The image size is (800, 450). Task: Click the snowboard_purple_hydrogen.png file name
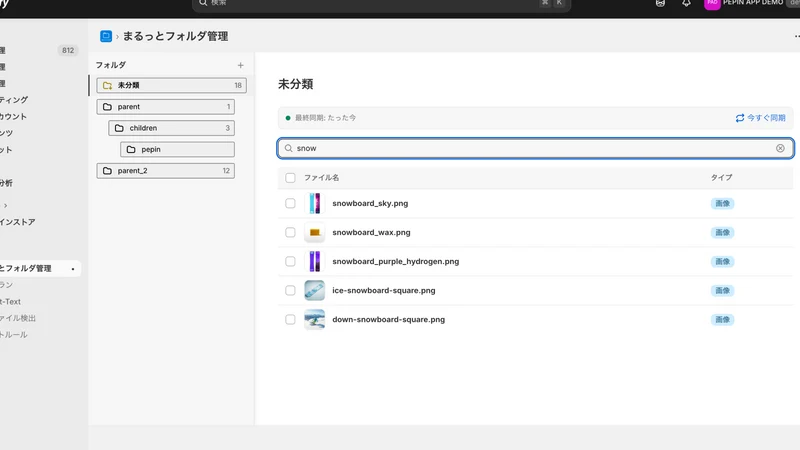395,261
